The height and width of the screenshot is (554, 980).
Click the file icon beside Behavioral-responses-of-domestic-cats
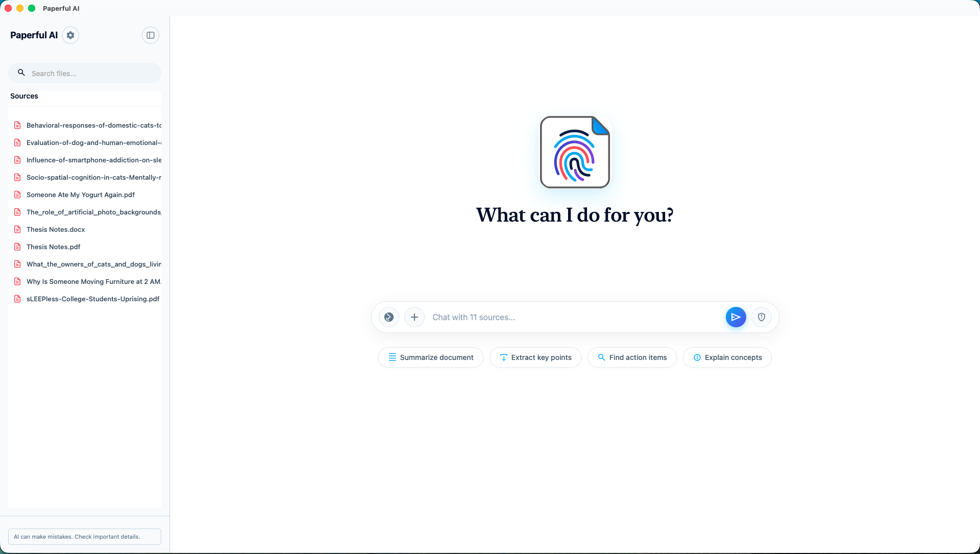point(17,125)
